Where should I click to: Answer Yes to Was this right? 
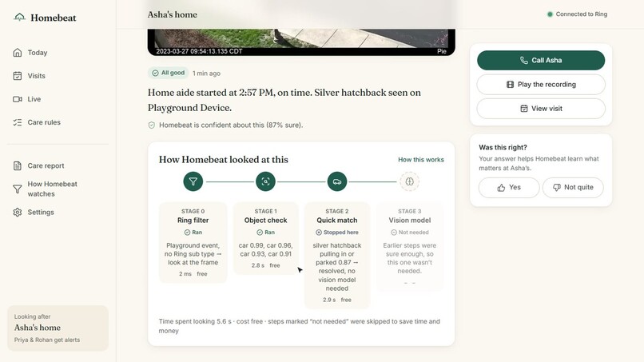click(509, 187)
